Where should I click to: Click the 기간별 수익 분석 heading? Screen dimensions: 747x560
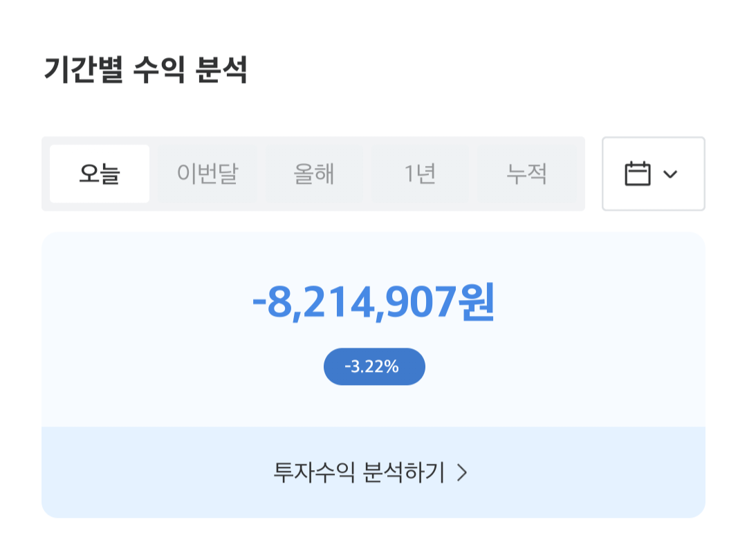coord(145,71)
